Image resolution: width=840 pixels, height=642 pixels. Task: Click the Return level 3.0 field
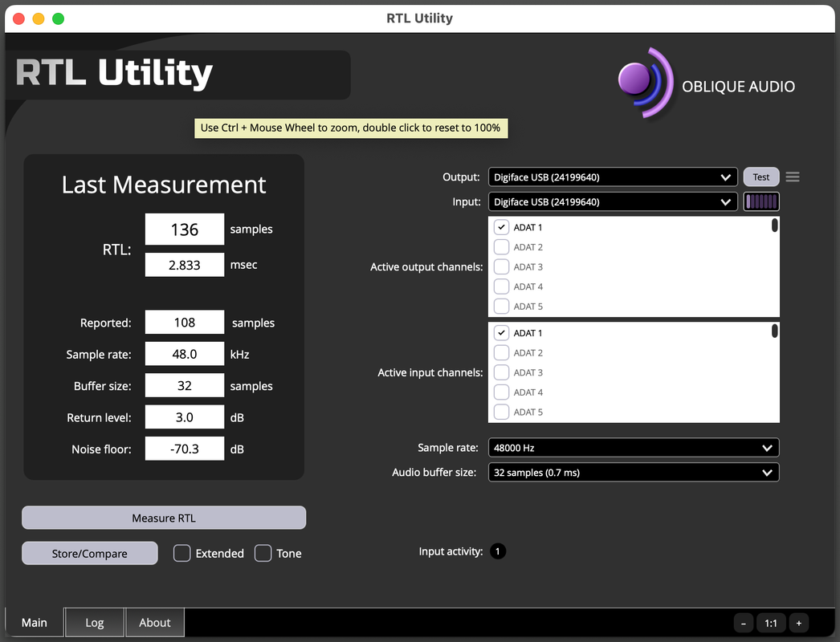click(185, 417)
